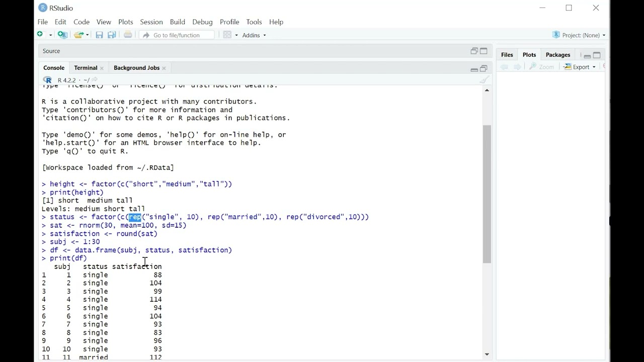This screenshot has height=362, width=644.
Task: Open the Session menu
Action: [x=151, y=22]
